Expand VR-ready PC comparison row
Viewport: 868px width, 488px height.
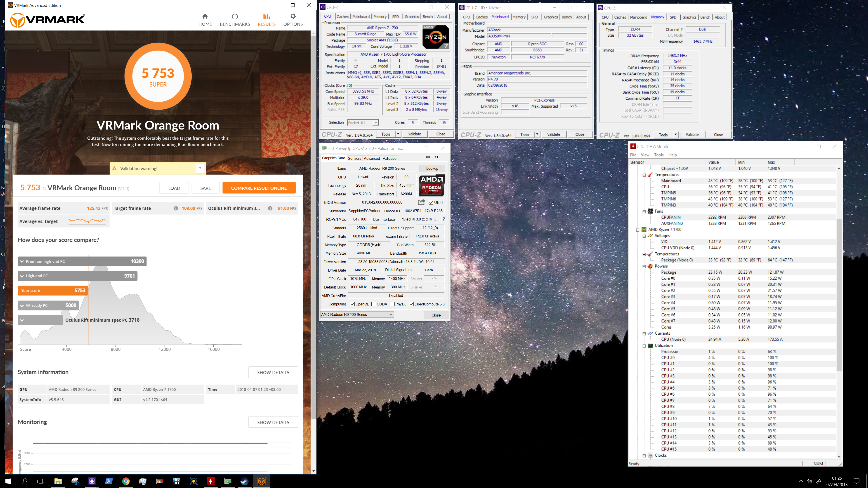(x=48, y=305)
